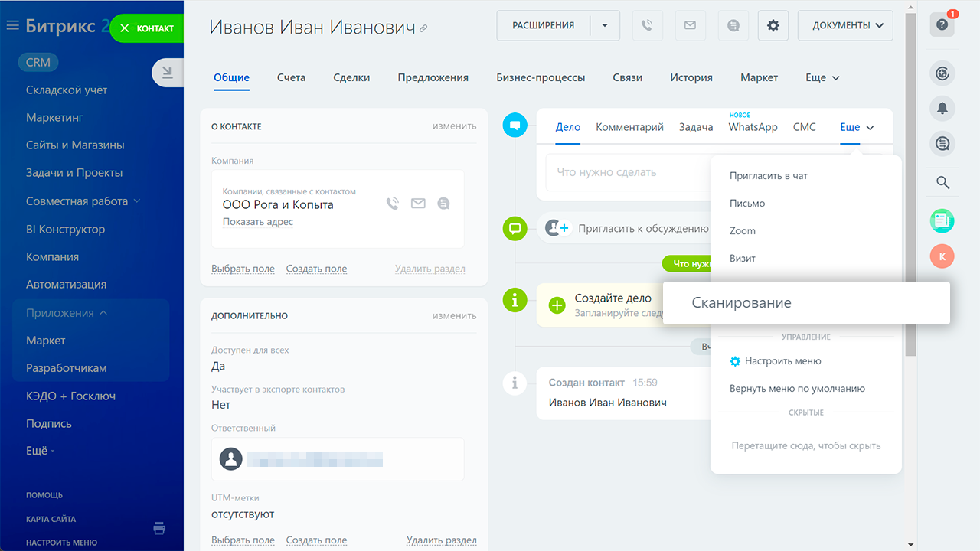Click the green plus Создайте дело icon
Screen dimensions: 980x551
557,305
